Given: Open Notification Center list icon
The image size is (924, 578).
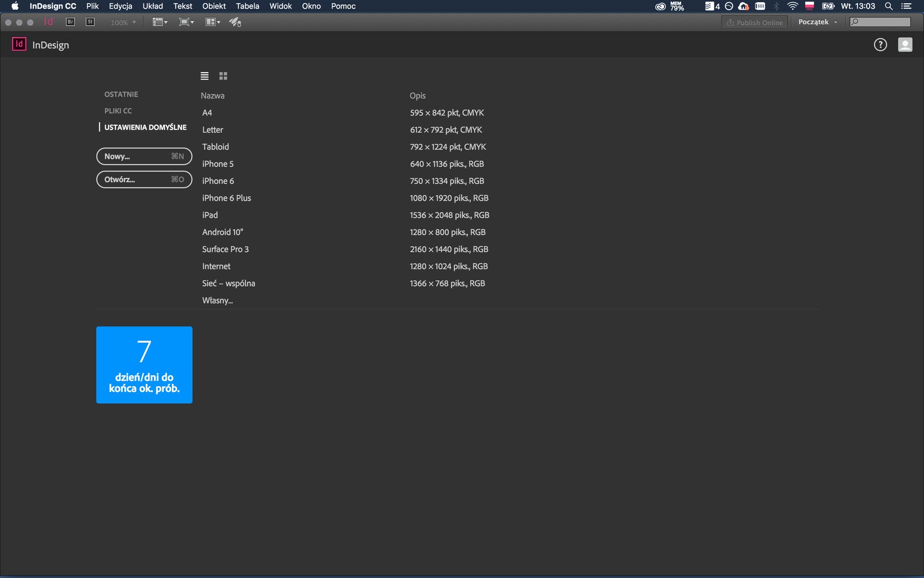Looking at the screenshot, I should tap(906, 6).
